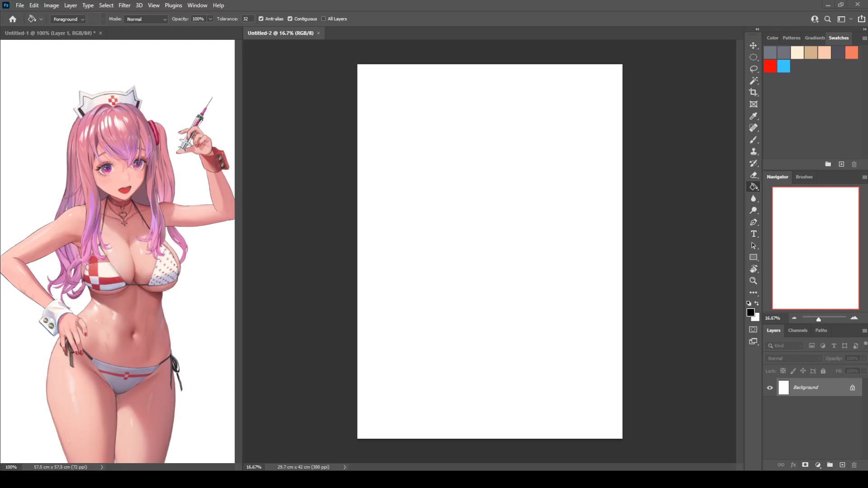
Task: Select the Eraser tool
Action: (x=753, y=175)
